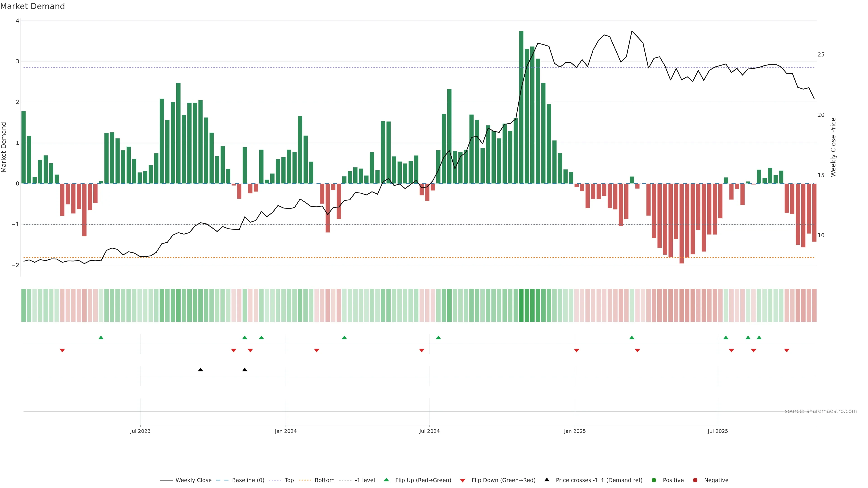Click the rightmost red flip-down marker
This screenshot has width=868, height=488.
tap(786, 351)
